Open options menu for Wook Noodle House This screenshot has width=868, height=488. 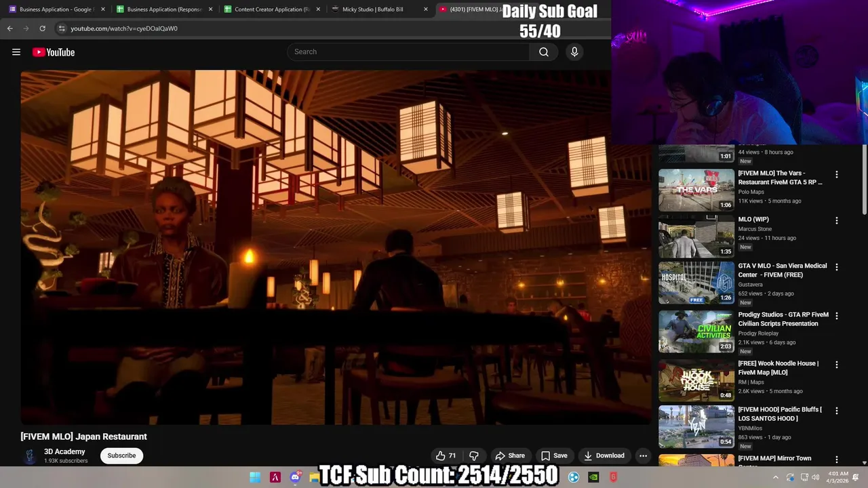(836, 365)
